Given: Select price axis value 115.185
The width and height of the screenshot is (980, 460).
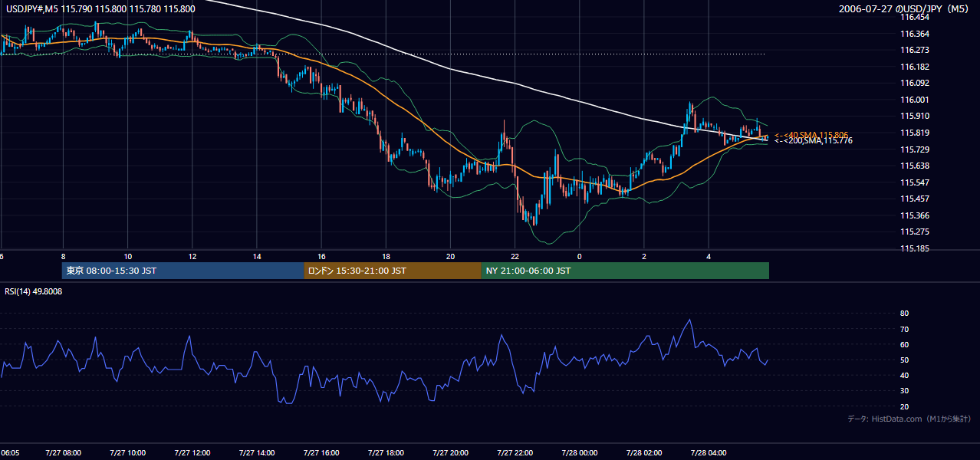Looking at the screenshot, I should click(x=916, y=248).
